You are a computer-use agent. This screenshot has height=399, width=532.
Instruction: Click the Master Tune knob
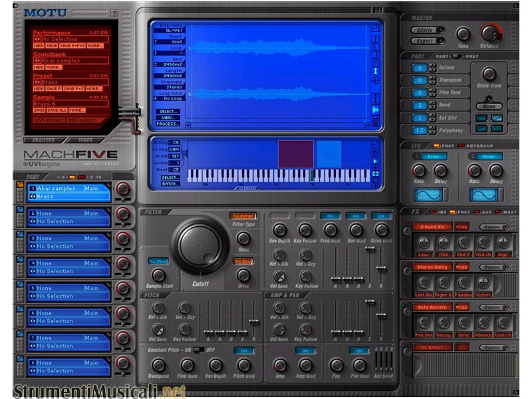[x=463, y=34]
